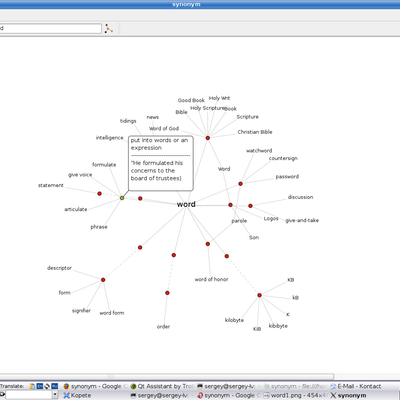Open the translate field dropdown arrow in taskbar
The height and width of the screenshot is (400, 400).
55,395
